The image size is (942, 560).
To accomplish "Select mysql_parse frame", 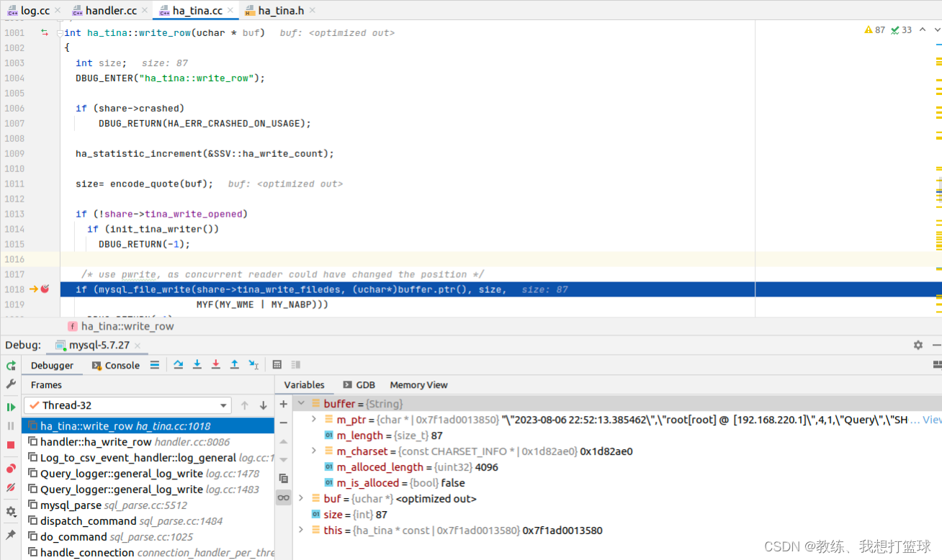I will coord(148,505).
